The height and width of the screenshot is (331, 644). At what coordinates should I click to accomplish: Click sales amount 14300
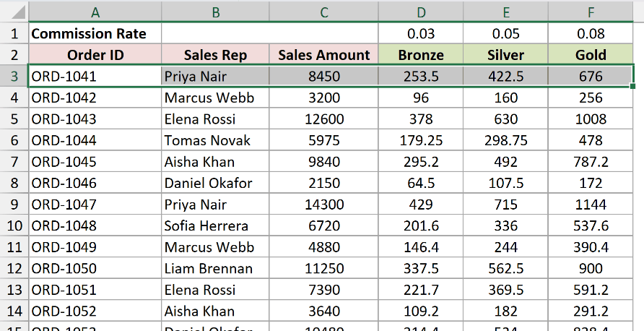(x=324, y=205)
